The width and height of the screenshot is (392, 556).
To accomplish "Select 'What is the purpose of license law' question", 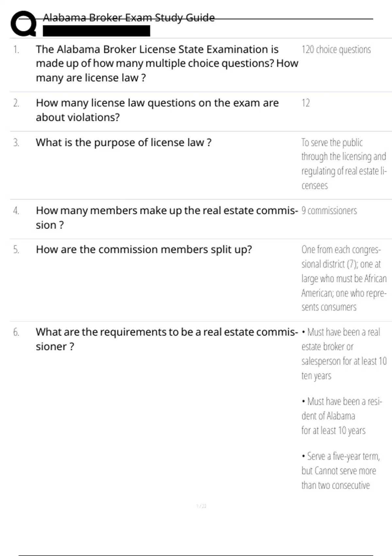I will pyautogui.click(x=123, y=143).
